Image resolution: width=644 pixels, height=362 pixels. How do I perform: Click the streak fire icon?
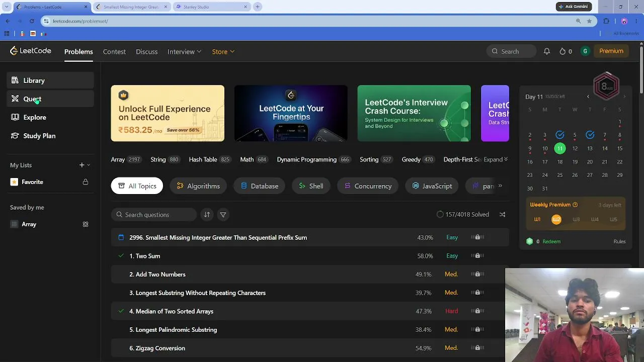click(562, 51)
